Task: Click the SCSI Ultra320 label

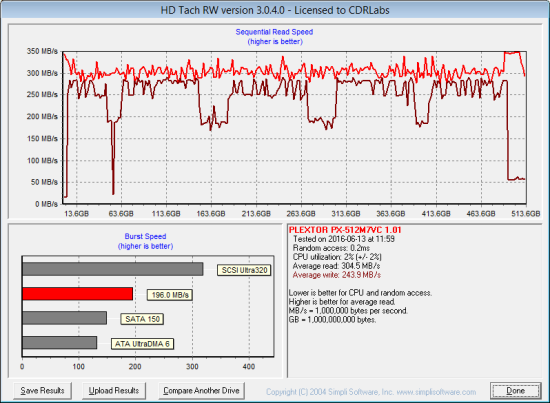Action: point(244,270)
